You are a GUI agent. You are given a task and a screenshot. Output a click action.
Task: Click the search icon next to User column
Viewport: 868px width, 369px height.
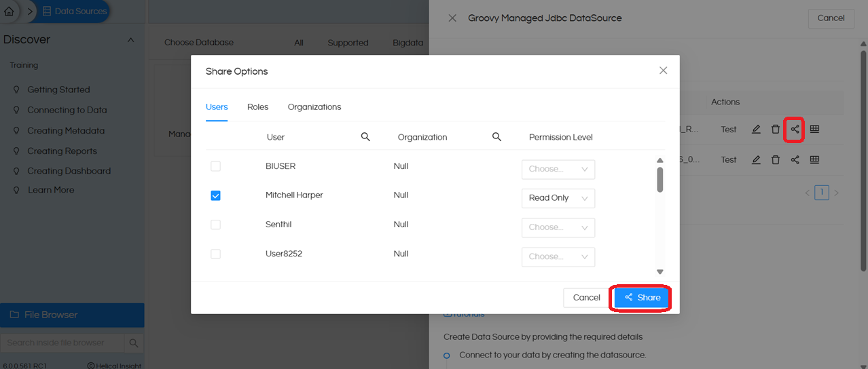[365, 137]
